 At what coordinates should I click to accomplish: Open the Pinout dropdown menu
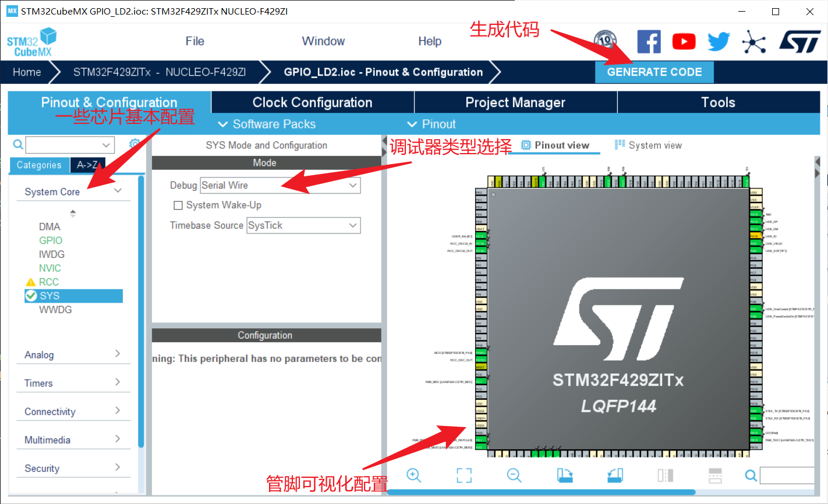(431, 124)
